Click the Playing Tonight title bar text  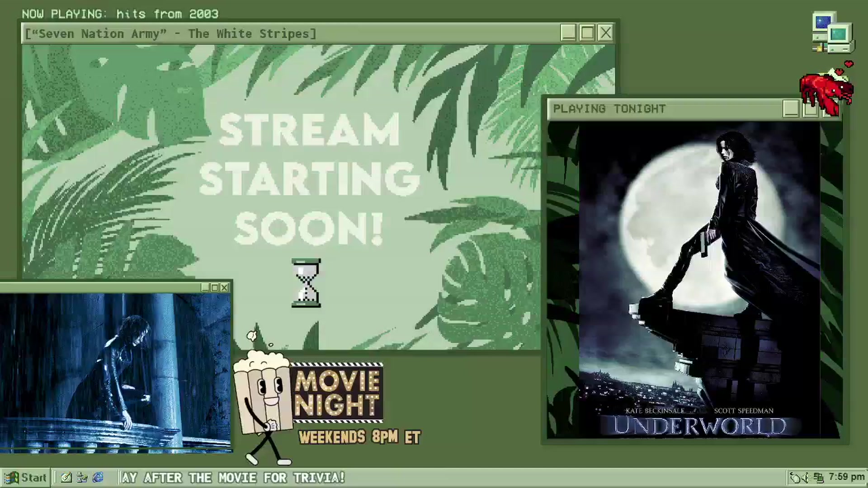(x=609, y=109)
